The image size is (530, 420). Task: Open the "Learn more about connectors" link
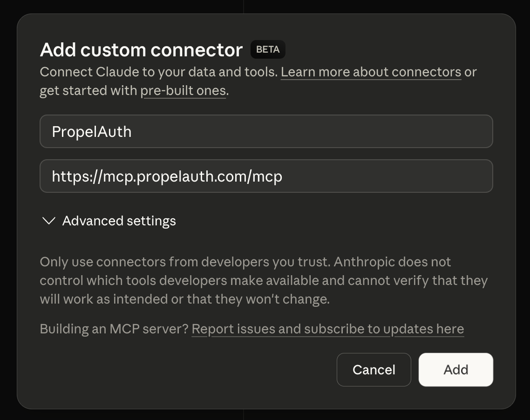pos(371,72)
